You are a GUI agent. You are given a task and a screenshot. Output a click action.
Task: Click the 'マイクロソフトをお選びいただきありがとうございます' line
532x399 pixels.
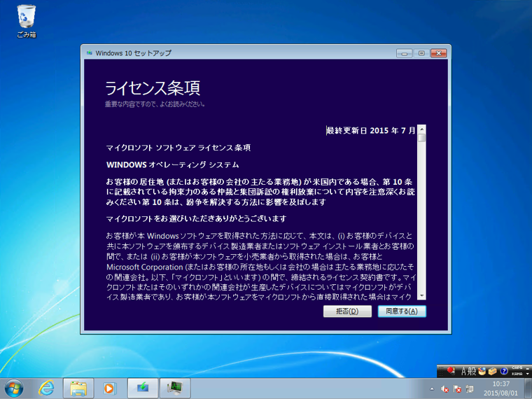coord(197,219)
